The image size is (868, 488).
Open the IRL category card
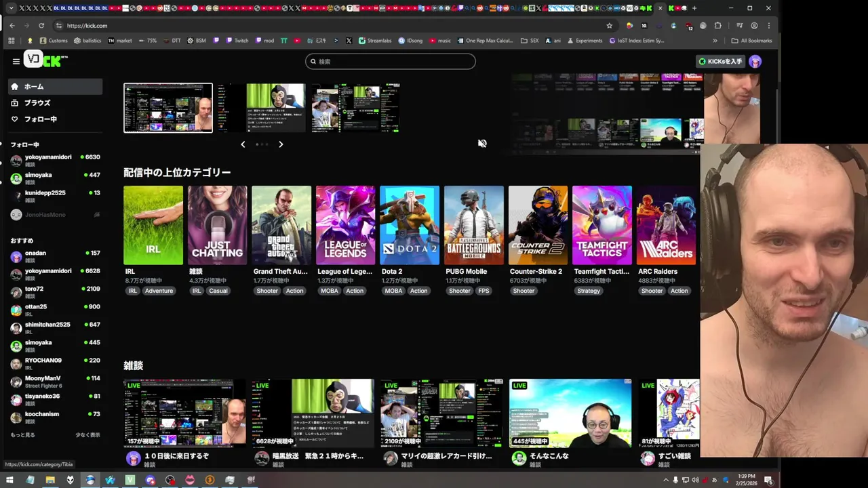[153, 225]
